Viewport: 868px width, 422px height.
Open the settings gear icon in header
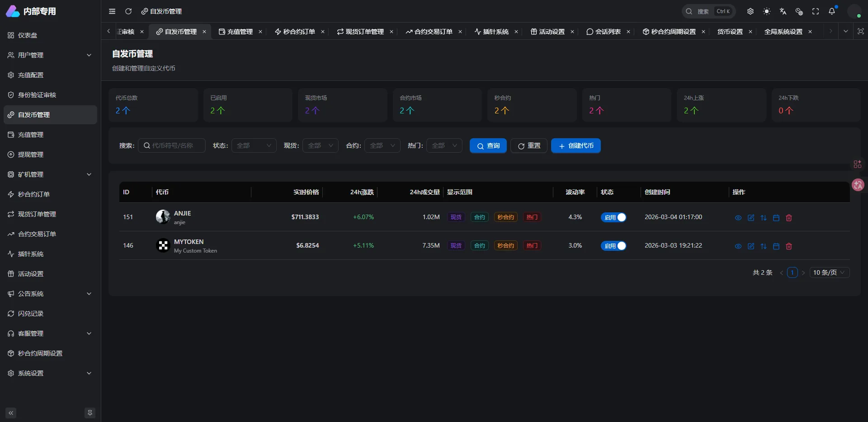(x=750, y=11)
